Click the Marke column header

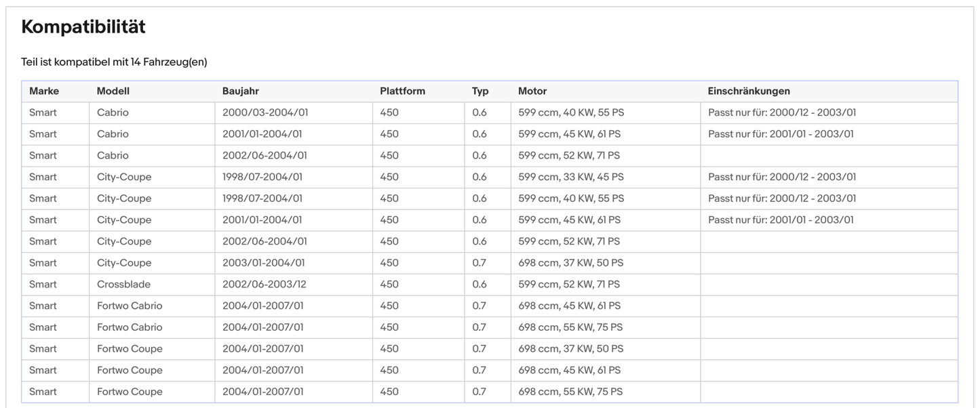[44, 91]
